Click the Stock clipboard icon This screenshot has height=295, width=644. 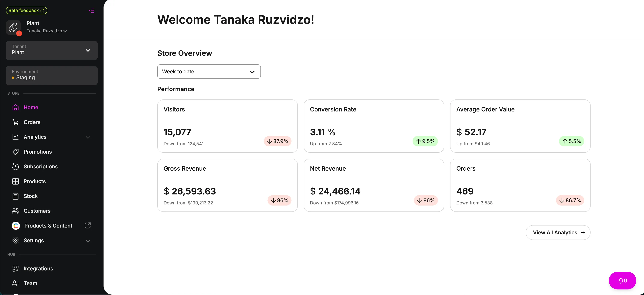16,196
